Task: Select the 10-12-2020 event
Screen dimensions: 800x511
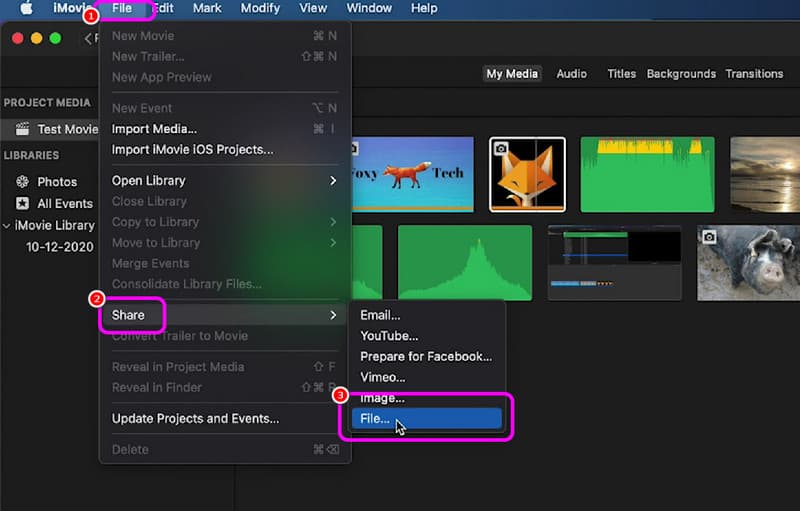Action: point(60,247)
